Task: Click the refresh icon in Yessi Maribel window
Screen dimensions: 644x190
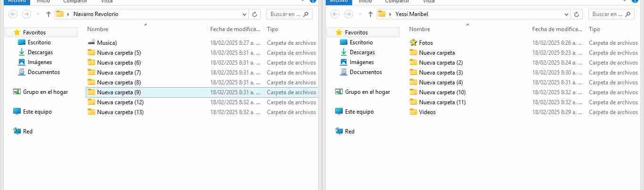Action: click(577, 14)
